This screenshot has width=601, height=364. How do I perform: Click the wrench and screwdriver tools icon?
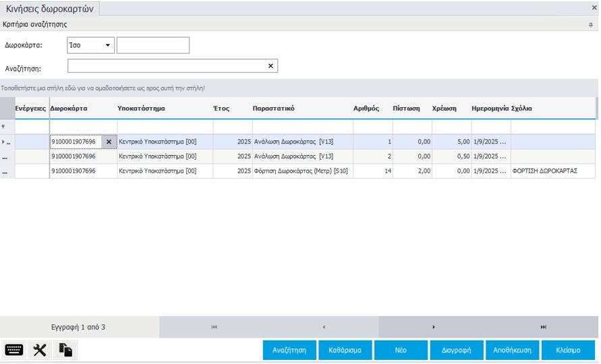click(x=40, y=350)
